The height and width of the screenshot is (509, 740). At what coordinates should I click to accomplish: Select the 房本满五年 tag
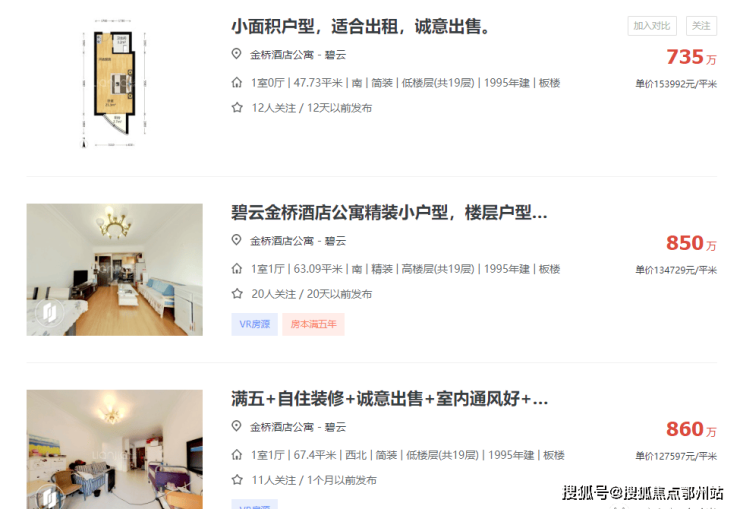(x=313, y=325)
